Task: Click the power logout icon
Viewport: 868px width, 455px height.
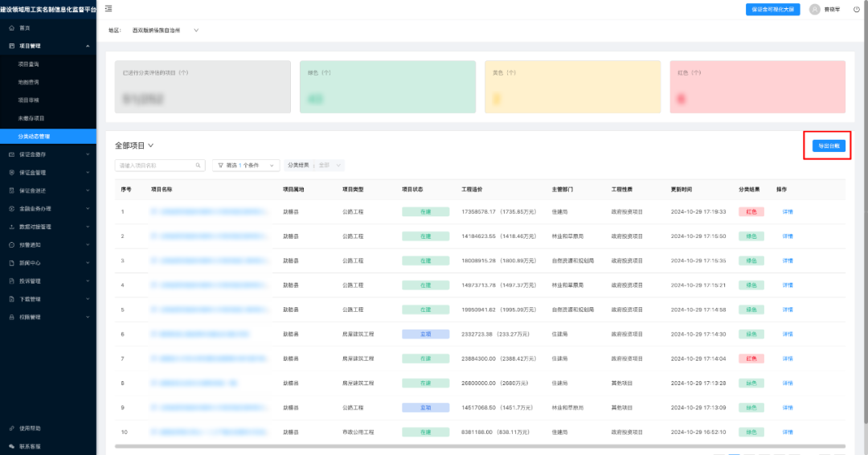Action: [857, 10]
